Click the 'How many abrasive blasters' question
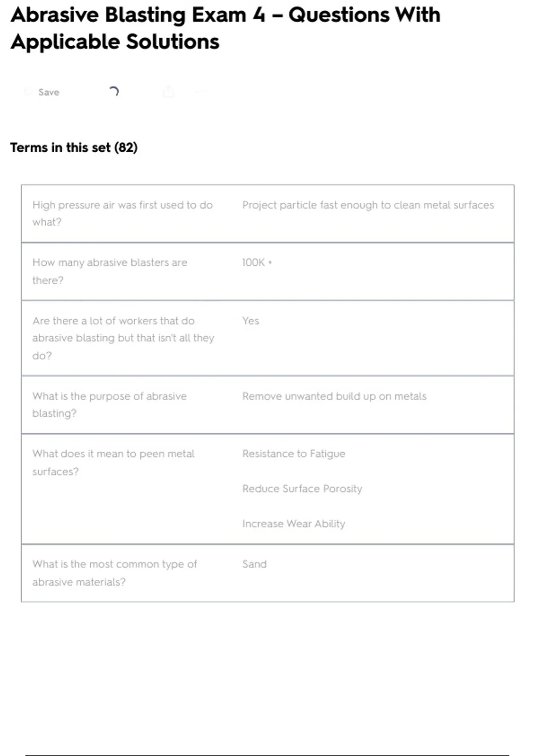This screenshot has height=756, width=534. tap(109, 271)
